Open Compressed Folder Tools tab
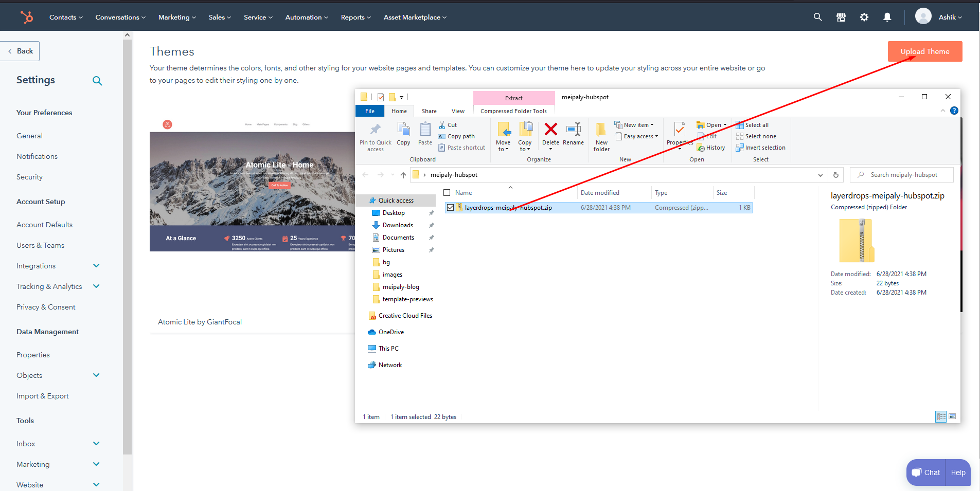The height and width of the screenshot is (491, 980). [513, 111]
